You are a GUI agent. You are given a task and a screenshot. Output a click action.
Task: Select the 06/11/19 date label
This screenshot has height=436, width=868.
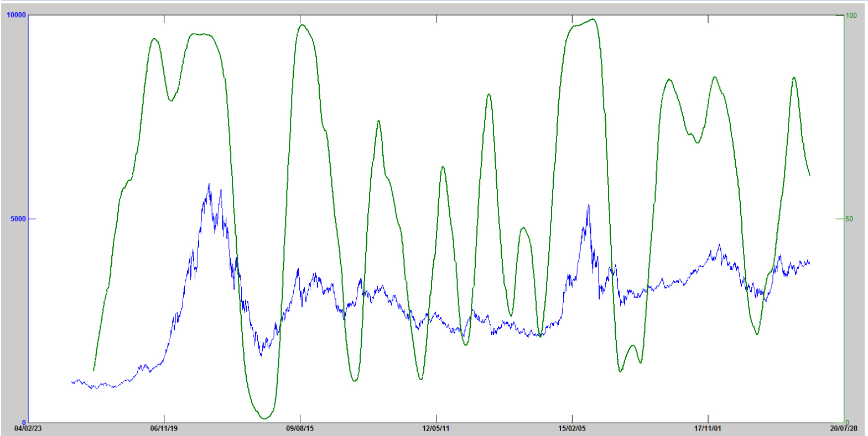coord(164,428)
